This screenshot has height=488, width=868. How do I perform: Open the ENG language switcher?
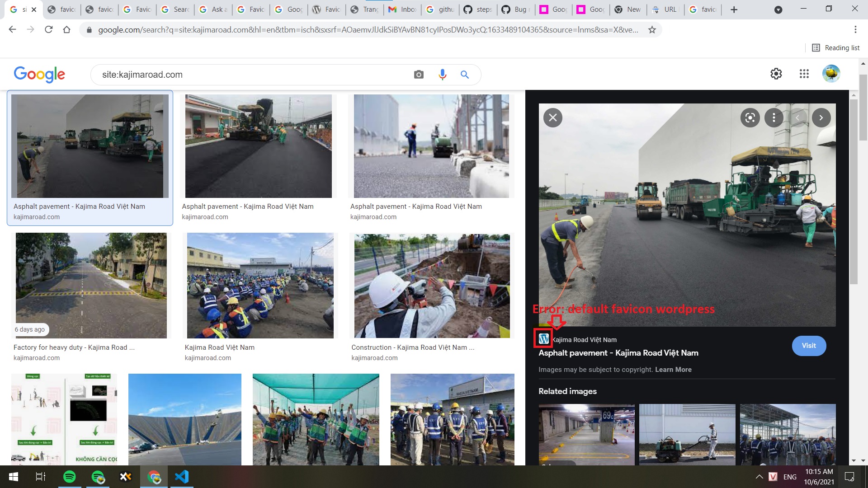[790, 477]
